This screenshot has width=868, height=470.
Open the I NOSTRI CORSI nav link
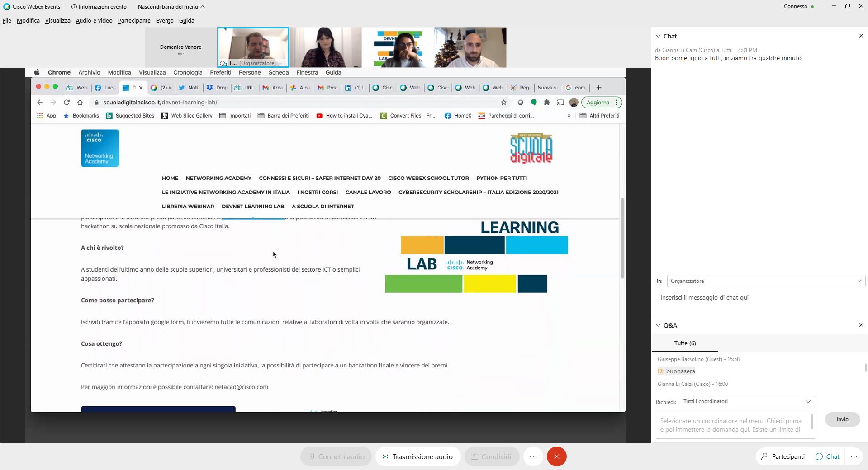(x=318, y=193)
